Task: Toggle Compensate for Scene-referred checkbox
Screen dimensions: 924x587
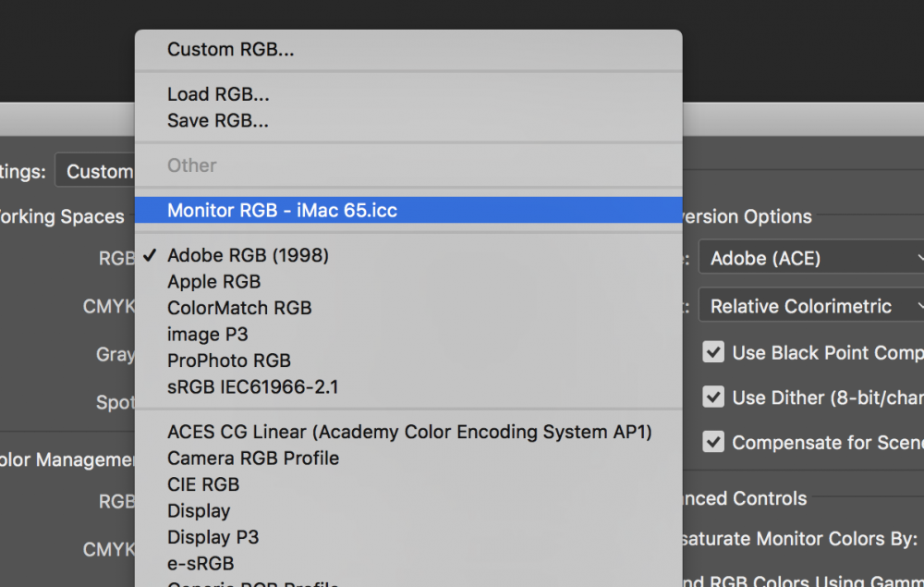Action: point(713,442)
